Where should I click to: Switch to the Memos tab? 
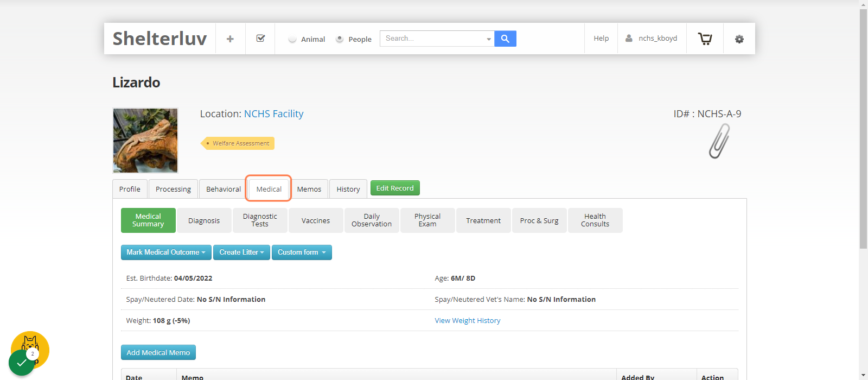click(309, 189)
